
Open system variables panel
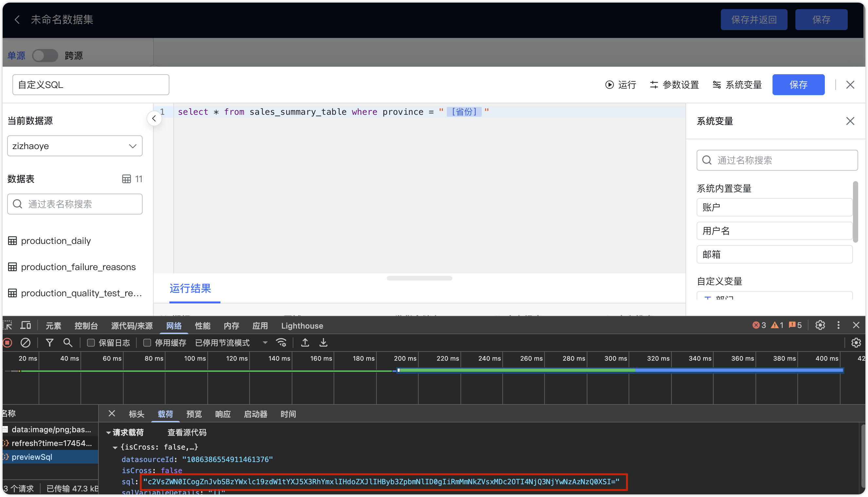[x=737, y=85]
